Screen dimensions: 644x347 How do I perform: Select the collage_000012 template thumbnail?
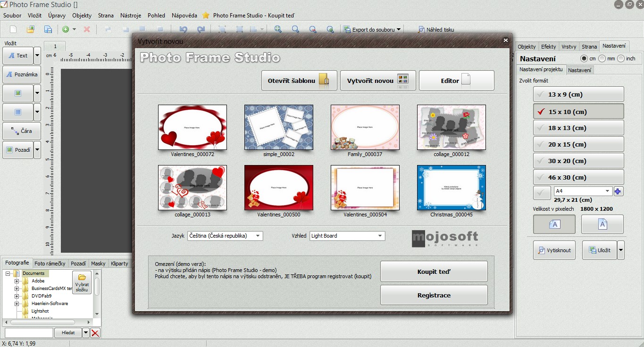pyautogui.click(x=452, y=127)
